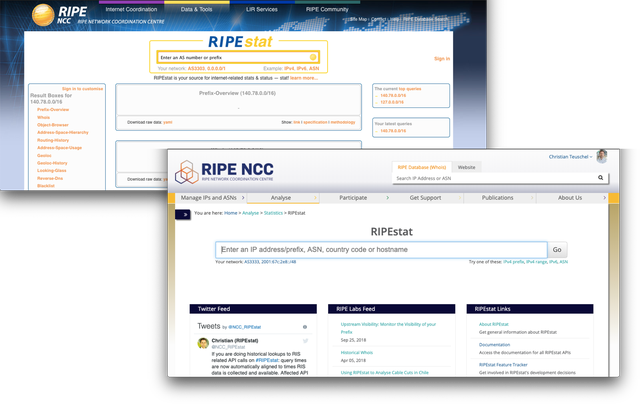This screenshot has height=404, width=640.
Task: Open the Historical Whois article link
Action: pos(357,353)
